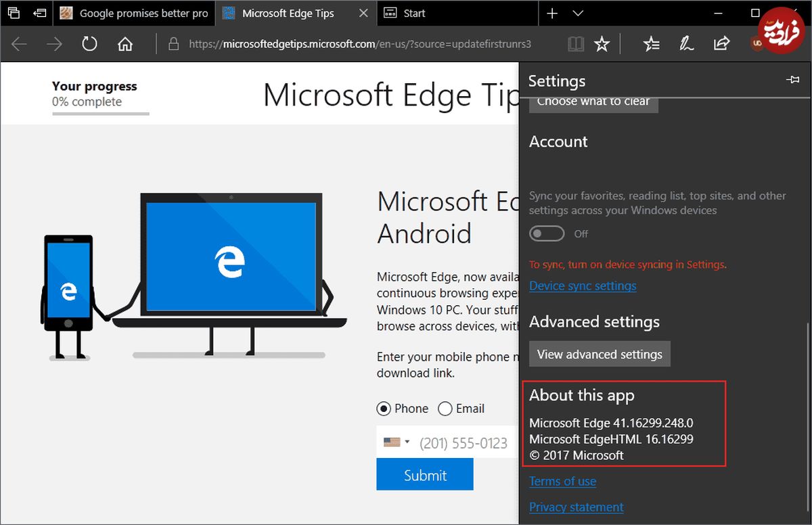Click View advanced settings button

(600, 354)
